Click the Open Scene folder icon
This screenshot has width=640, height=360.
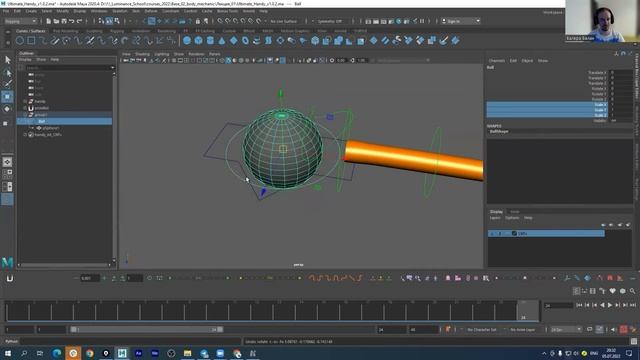pos(56,21)
